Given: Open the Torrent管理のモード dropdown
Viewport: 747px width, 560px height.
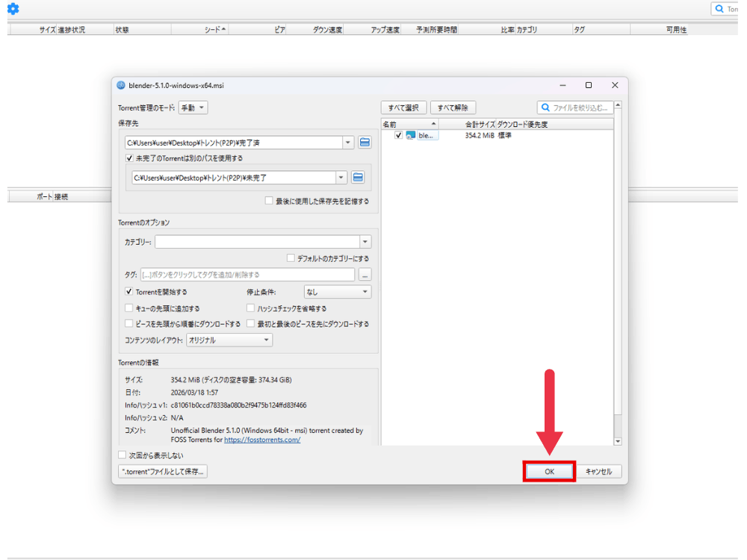Looking at the screenshot, I should pos(193,108).
